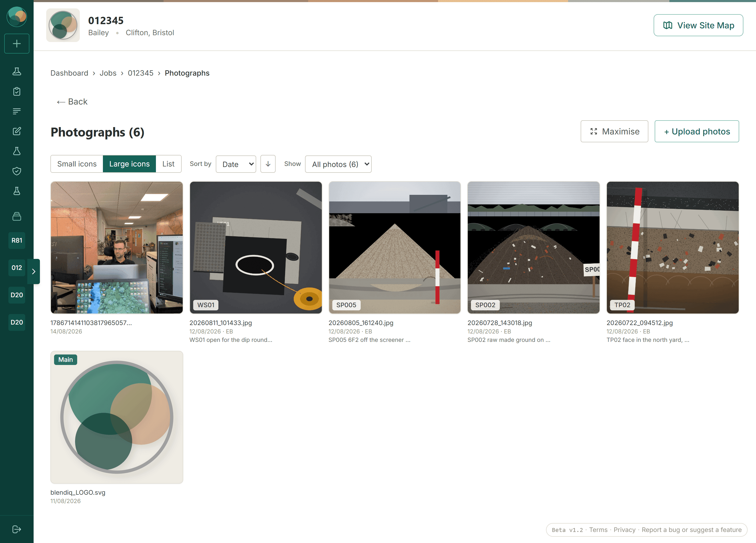Open the clipboard checkmark sidebar icon
Viewport: 756px width, 543px height.
(17, 91)
